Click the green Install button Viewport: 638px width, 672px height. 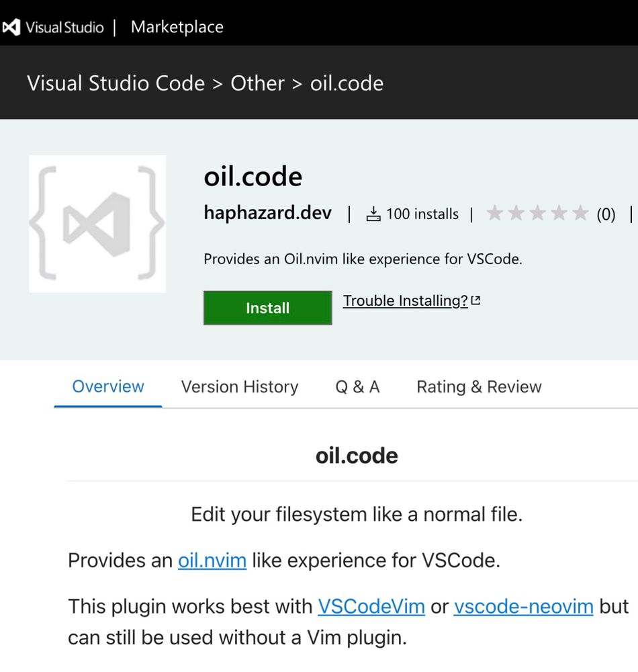tap(267, 308)
